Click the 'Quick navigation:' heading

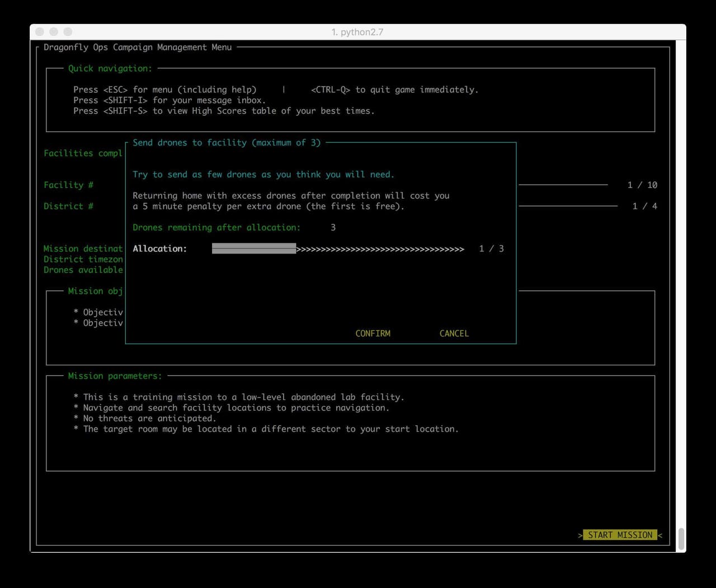coord(110,68)
